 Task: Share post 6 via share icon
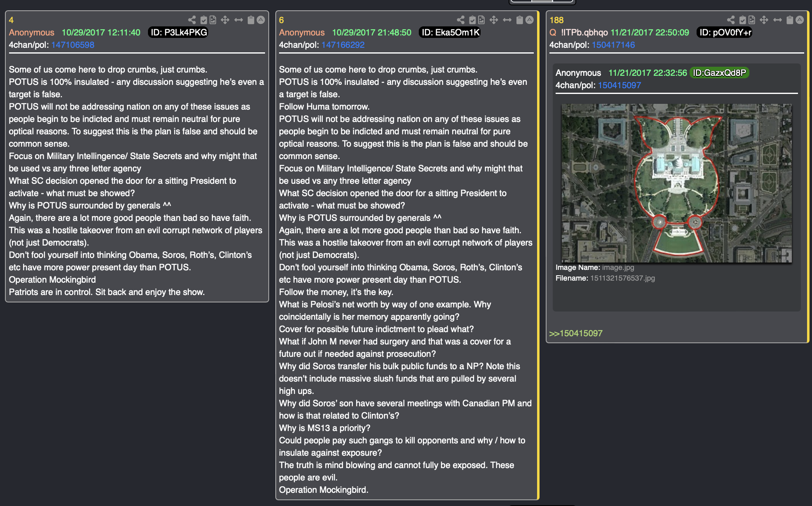tap(460, 20)
